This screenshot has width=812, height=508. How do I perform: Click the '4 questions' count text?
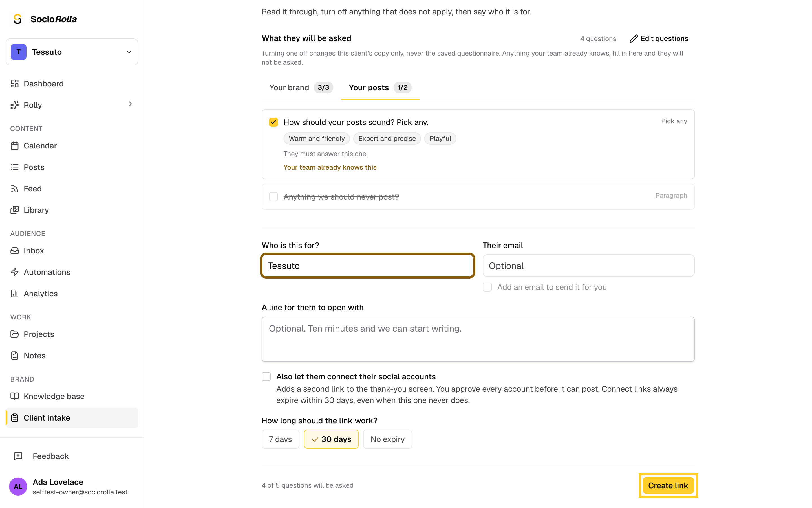[598, 39]
